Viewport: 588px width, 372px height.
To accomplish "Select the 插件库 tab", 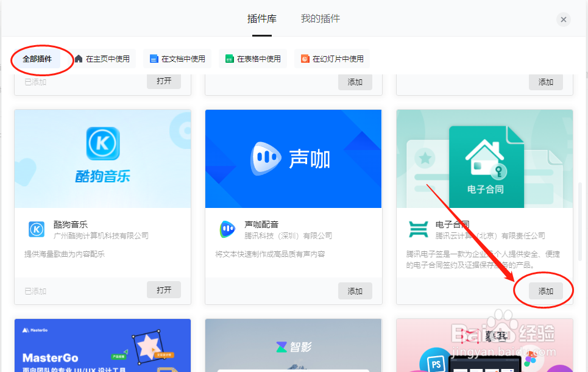I will [x=262, y=19].
